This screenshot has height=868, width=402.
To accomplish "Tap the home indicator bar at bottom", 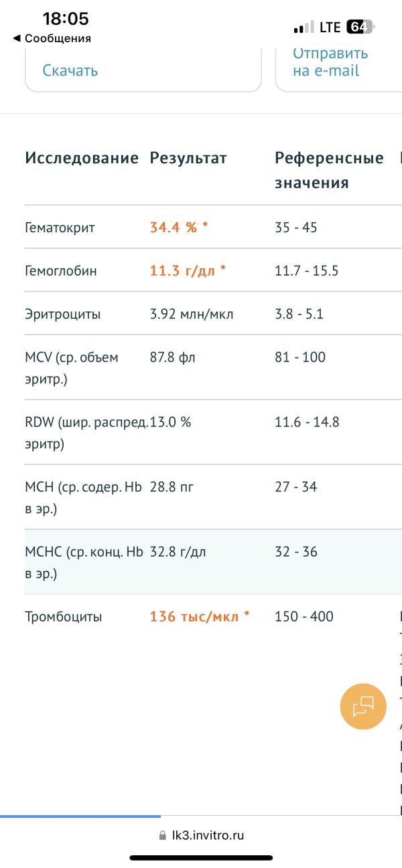I will click(x=201, y=857).
